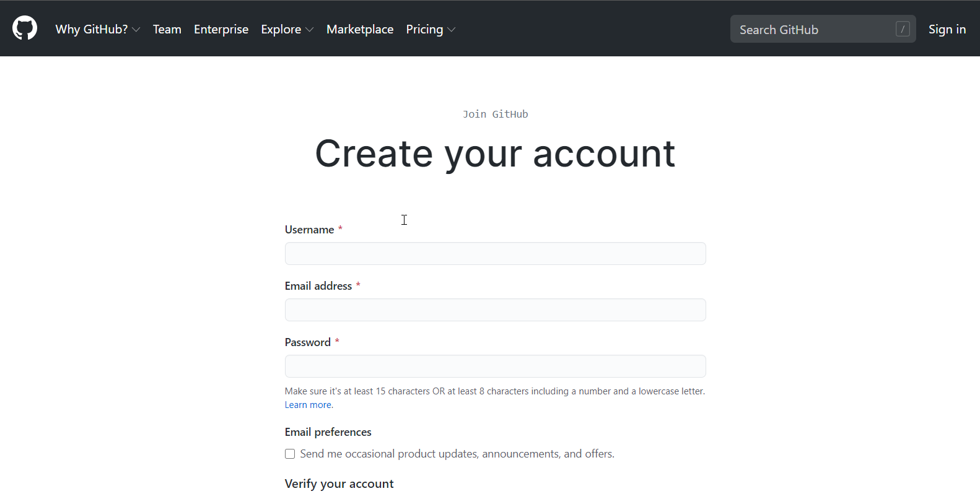This screenshot has height=499, width=980.
Task: Go to the Enterprise page
Action: tap(221, 29)
